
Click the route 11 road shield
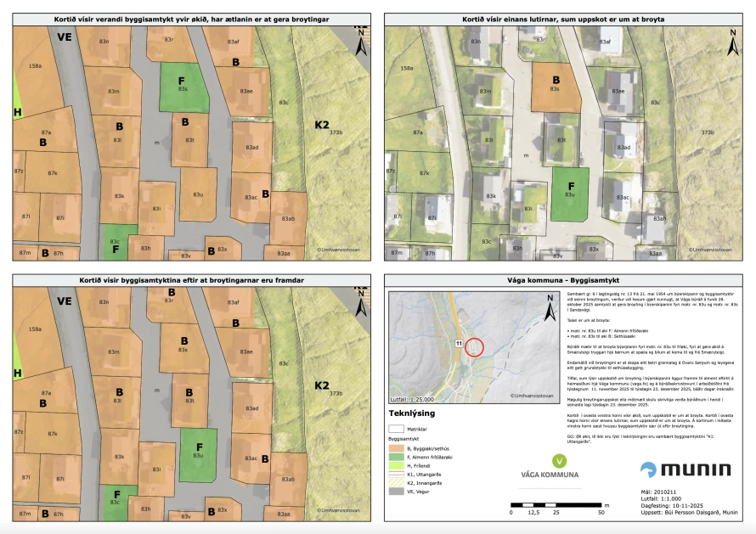(x=458, y=343)
